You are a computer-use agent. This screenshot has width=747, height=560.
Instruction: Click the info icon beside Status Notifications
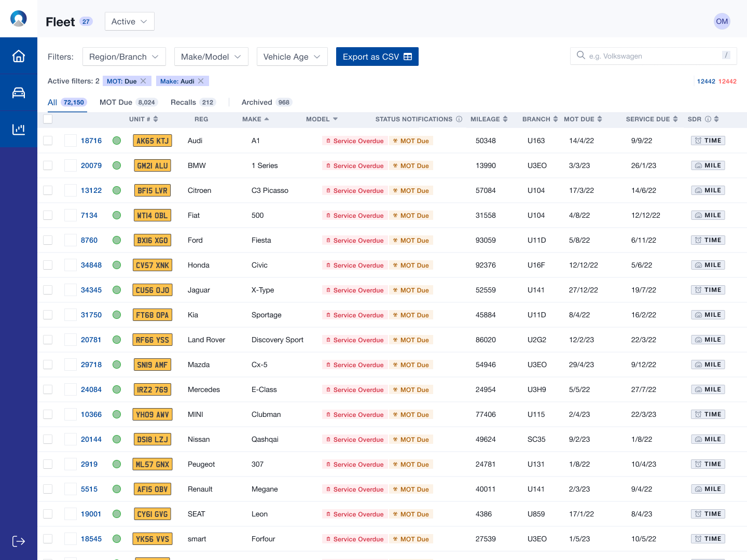[459, 119]
